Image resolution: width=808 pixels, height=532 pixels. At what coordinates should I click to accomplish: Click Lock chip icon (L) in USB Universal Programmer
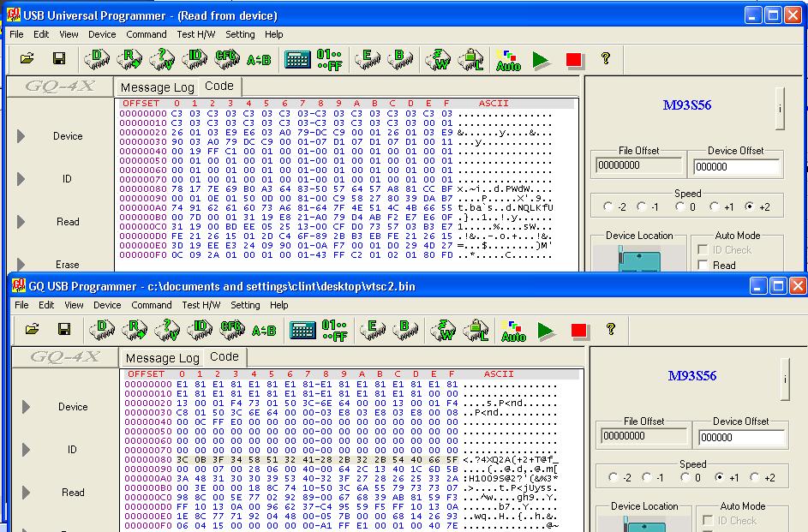pos(470,59)
